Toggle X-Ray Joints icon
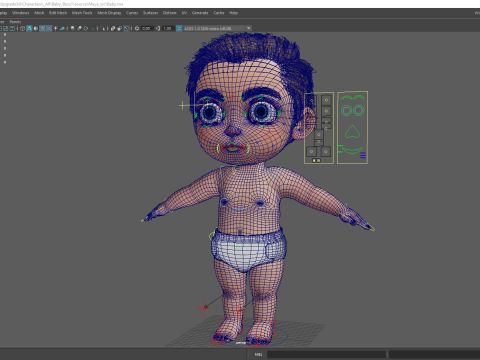 pyautogui.click(x=126, y=28)
